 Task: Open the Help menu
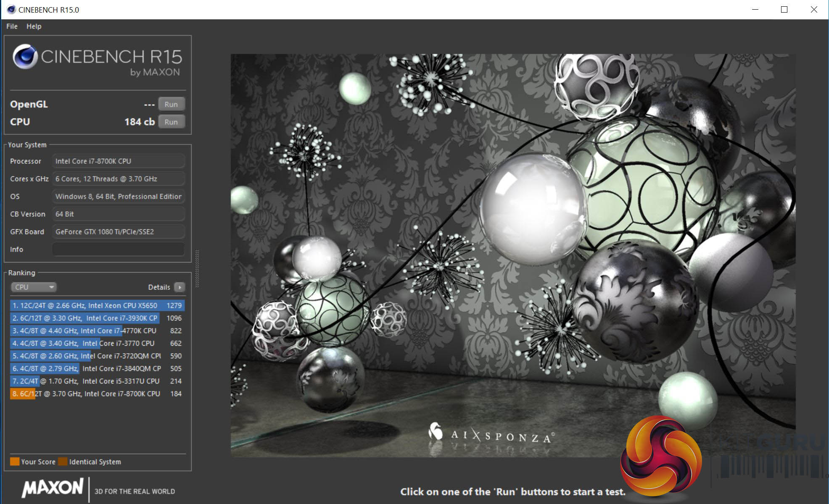pyautogui.click(x=34, y=26)
